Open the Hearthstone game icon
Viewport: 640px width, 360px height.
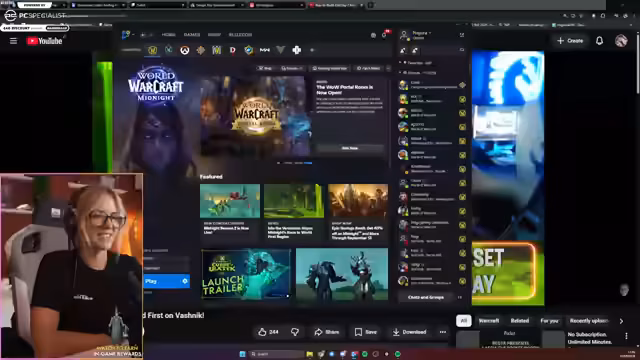coord(249,50)
